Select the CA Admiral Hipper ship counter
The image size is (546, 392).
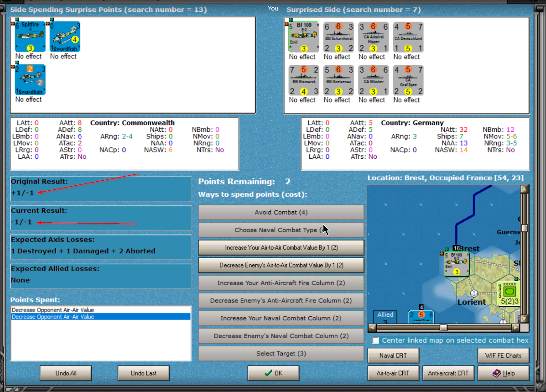[x=373, y=37]
